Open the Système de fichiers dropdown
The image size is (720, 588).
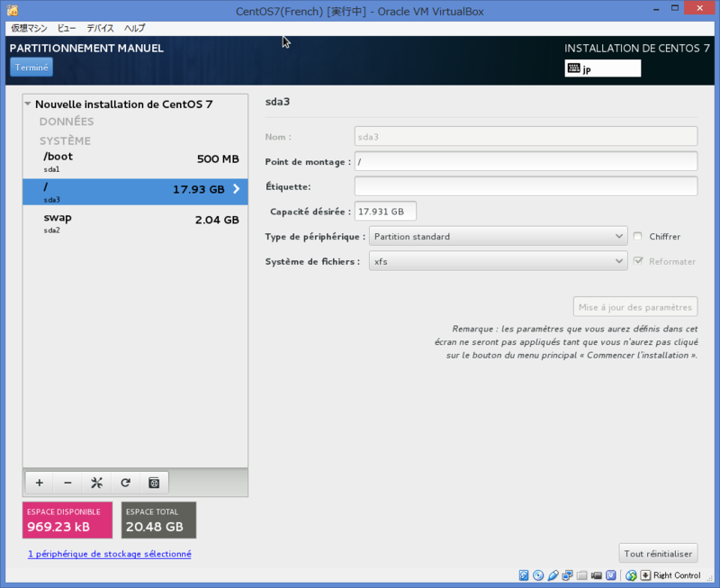coord(498,261)
